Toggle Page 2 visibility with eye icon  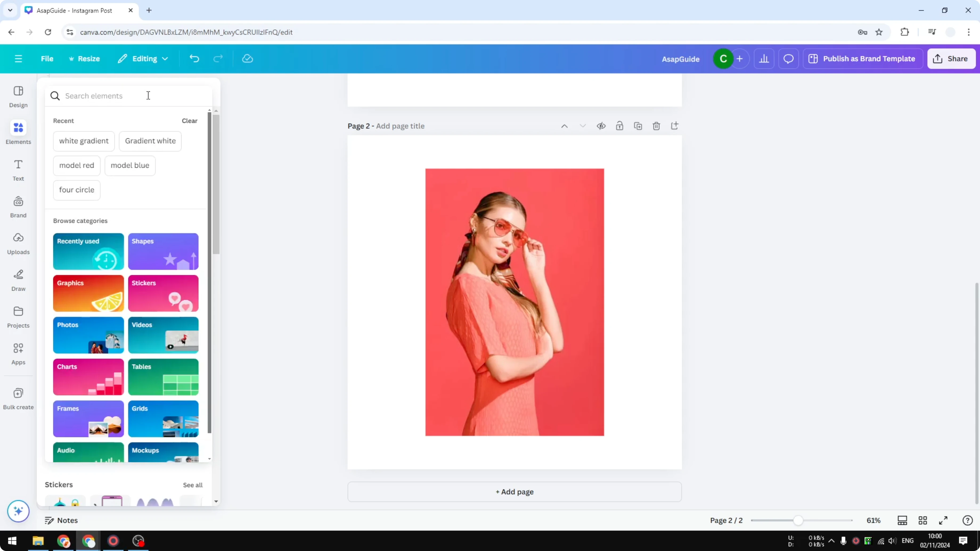pos(601,126)
